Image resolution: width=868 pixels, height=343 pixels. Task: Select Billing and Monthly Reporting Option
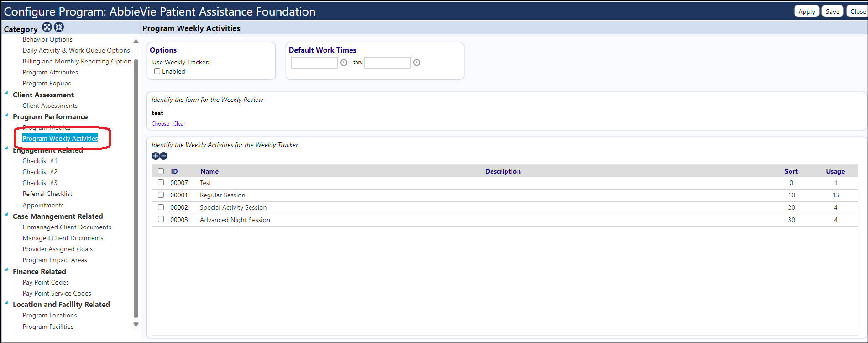click(77, 62)
